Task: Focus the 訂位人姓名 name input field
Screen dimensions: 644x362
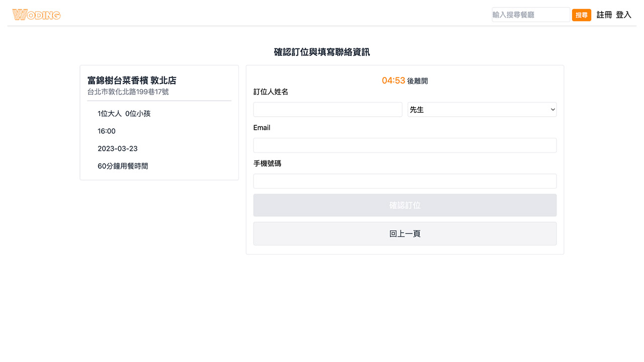Action: tap(328, 110)
